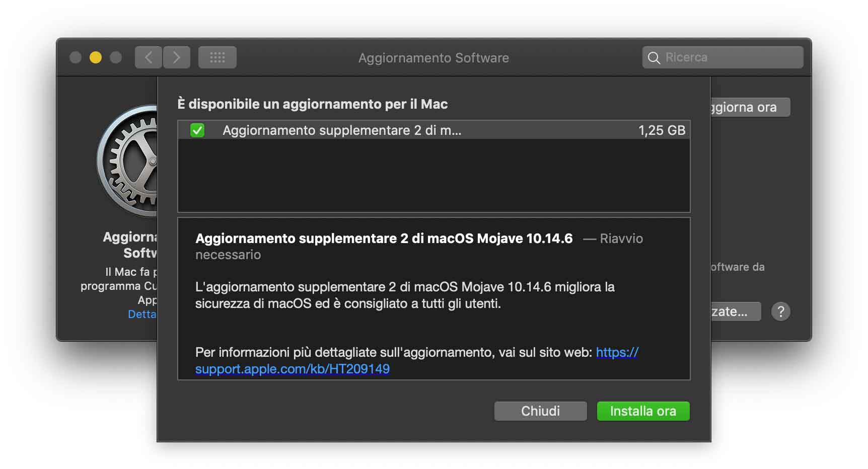Close the Aggiornamento Software window
868x469 pixels.
(76, 57)
